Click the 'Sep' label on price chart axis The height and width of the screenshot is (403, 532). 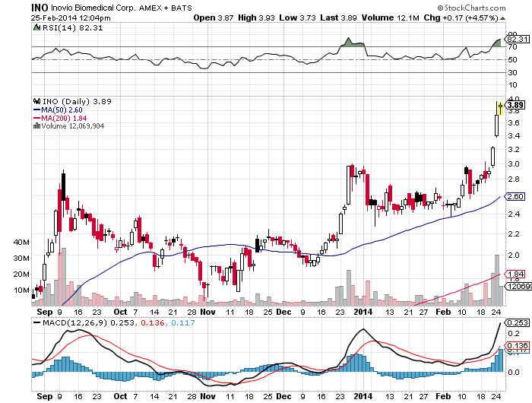[x=45, y=312]
